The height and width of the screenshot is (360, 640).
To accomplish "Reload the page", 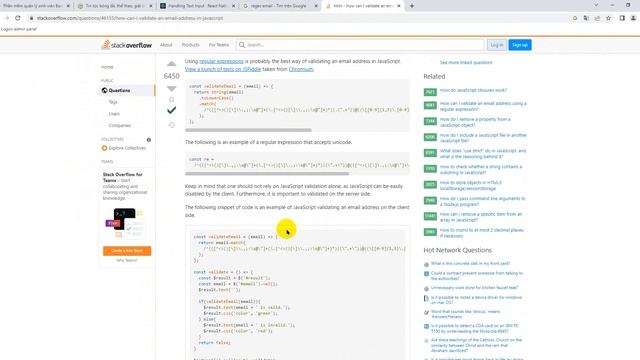I will 18,18.
